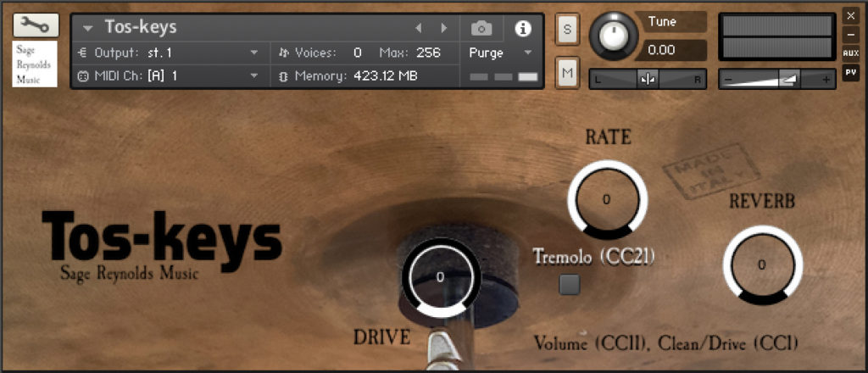Toggle the Tremolo (CC21) switch

pos(569,284)
